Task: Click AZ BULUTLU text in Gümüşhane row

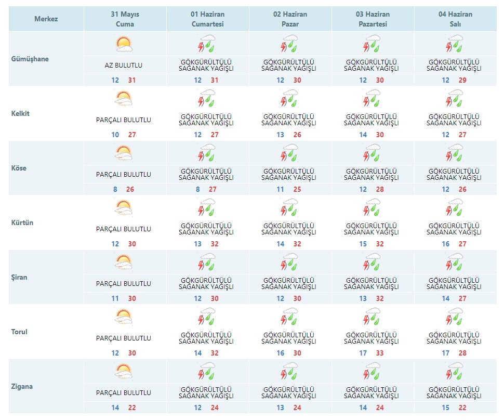Action: (x=124, y=65)
